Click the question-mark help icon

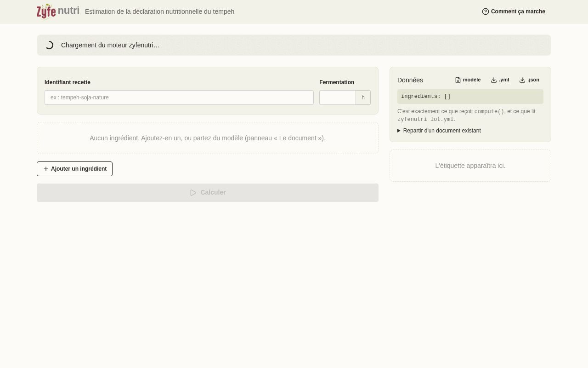[486, 11]
